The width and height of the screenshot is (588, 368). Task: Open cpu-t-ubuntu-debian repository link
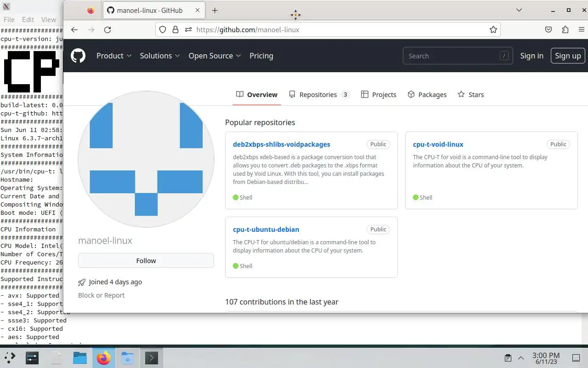[266, 229]
